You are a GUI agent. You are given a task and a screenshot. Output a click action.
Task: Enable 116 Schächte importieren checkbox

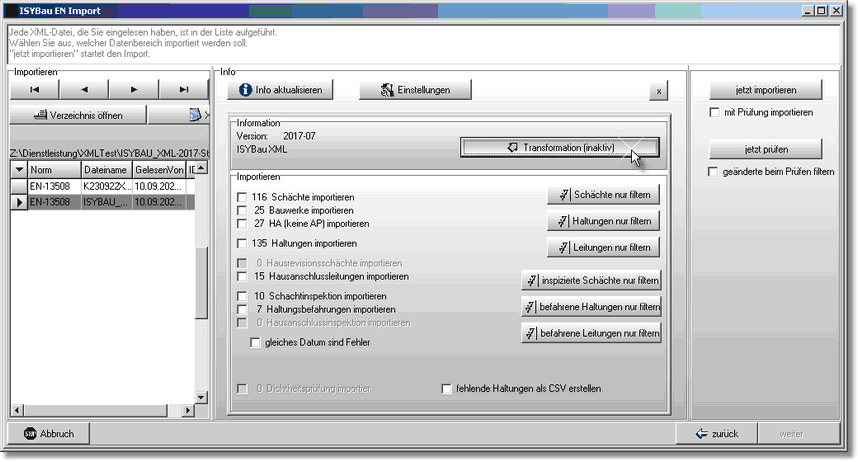242,197
